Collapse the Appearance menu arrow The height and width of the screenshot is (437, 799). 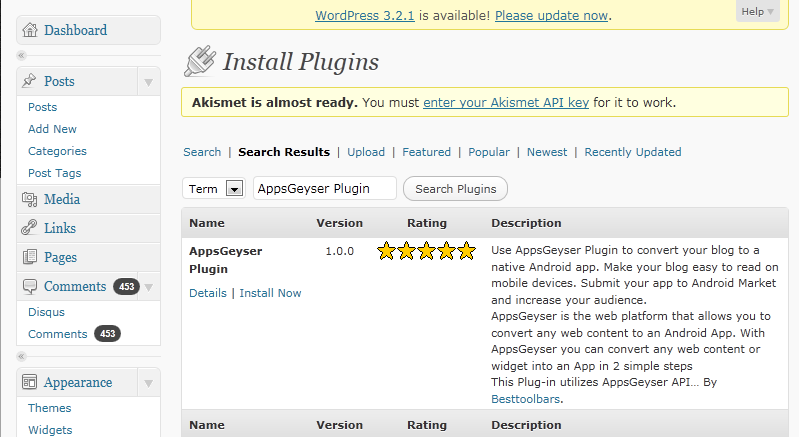pyautogui.click(x=148, y=382)
